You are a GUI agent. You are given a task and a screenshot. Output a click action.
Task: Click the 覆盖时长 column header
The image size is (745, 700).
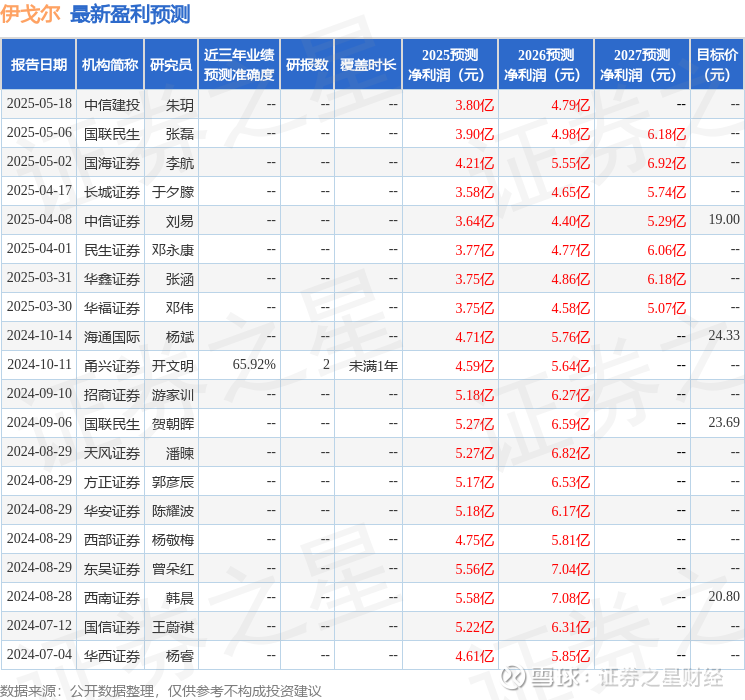coord(368,65)
